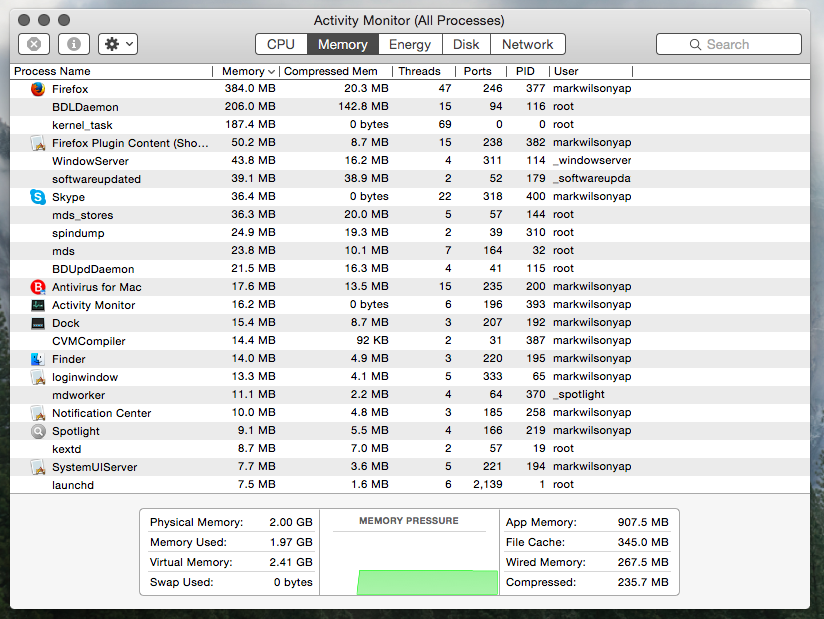824x619 pixels.
Task: Click the Inspect process info button
Action: tap(74, 44)
